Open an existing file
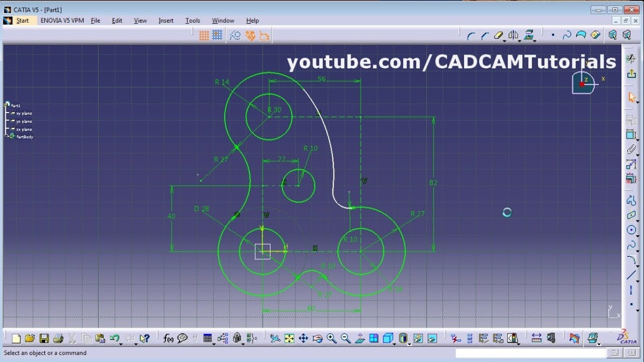 point(30,338)
